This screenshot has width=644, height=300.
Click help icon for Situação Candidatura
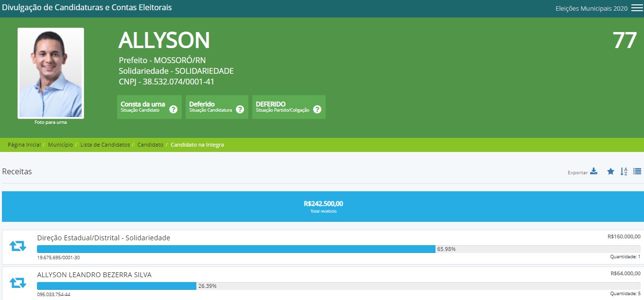point(240,109)
